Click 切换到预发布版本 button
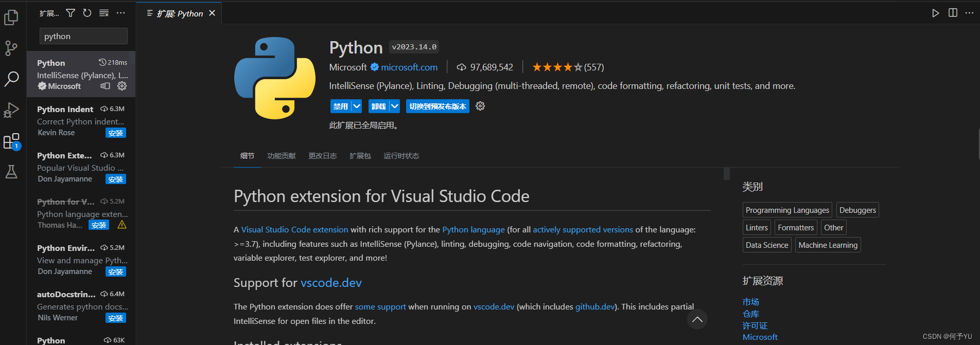Image resolution: width=980 pixels, height=345 pixels. pos(437,106)
